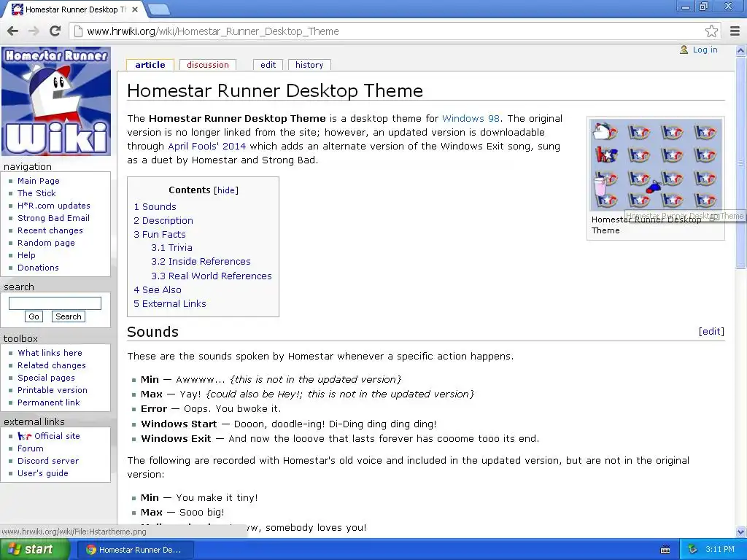Open Chrome taskbar item Homestar Runner De...
Image resolution: width=747 pixels, height=560 pixels.
point(134,550)
